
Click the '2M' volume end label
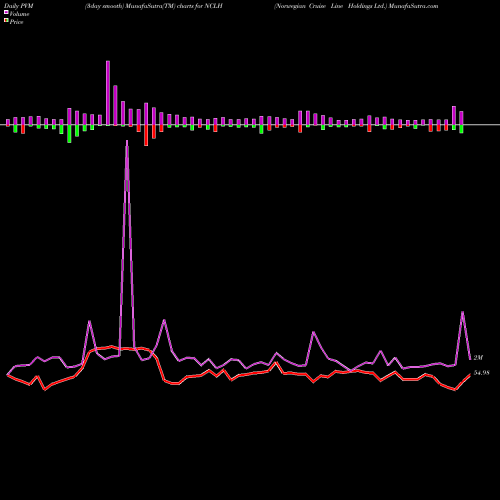[478, 358]
